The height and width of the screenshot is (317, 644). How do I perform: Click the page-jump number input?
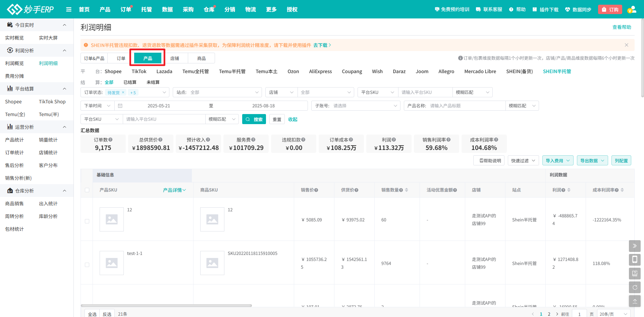[579, 314]
